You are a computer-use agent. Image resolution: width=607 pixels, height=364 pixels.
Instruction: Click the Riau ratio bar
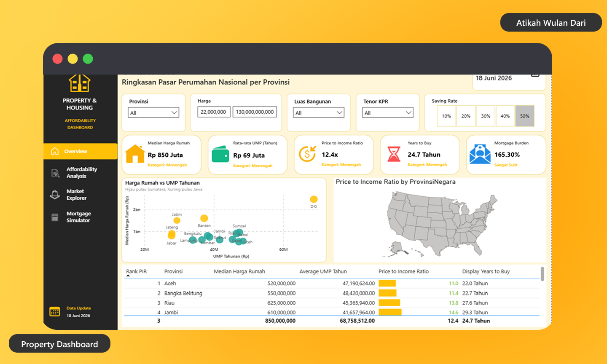point(389,302)
